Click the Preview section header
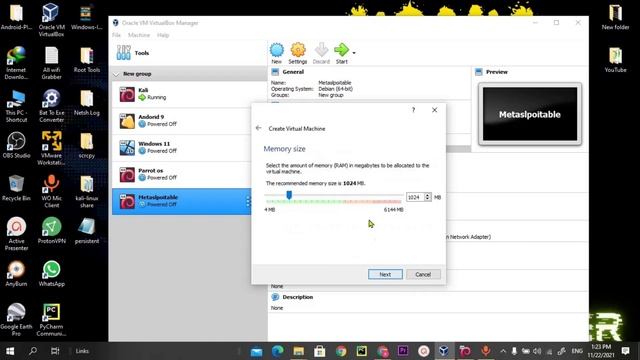 (x=497, y=72)
